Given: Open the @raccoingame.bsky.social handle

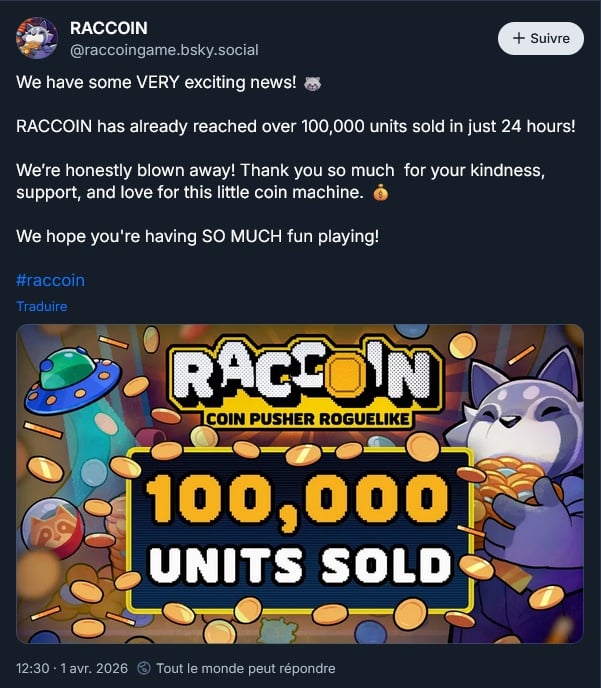Looking at the screenshot, I should click(164, 50).
